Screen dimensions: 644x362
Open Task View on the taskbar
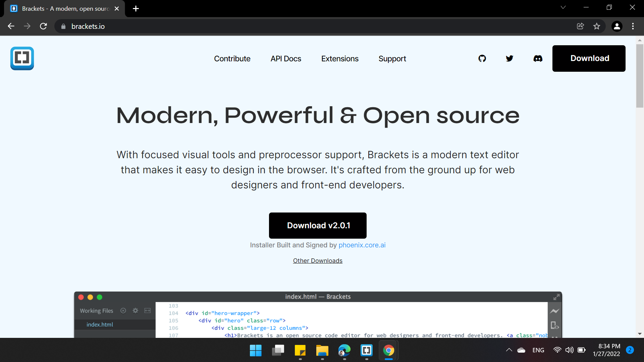coord(278,351)
